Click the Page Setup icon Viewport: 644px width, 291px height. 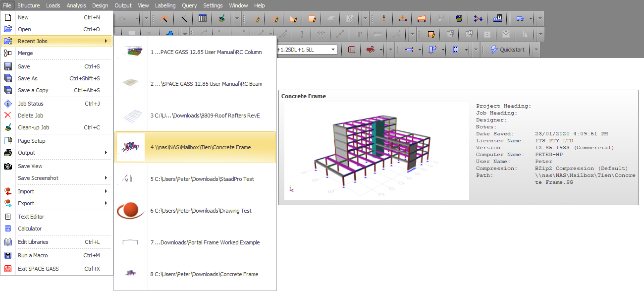click(x=7, y=141)
